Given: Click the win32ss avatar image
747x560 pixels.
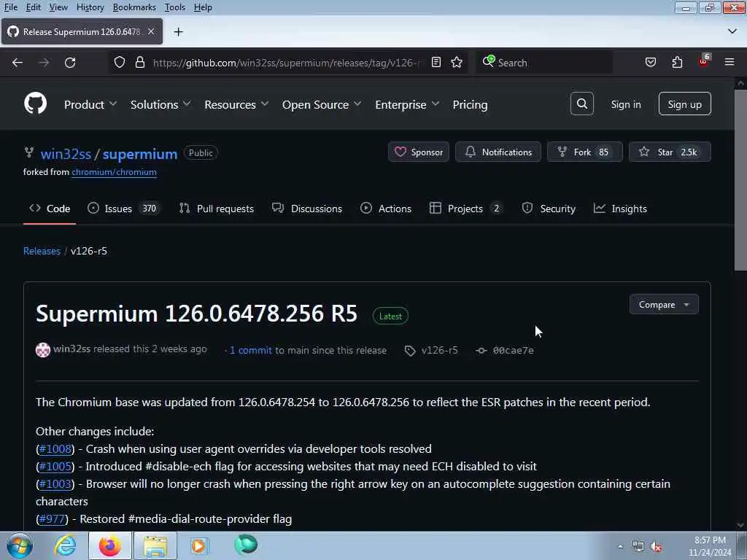Looking at the screenshot, I should 43,350.
